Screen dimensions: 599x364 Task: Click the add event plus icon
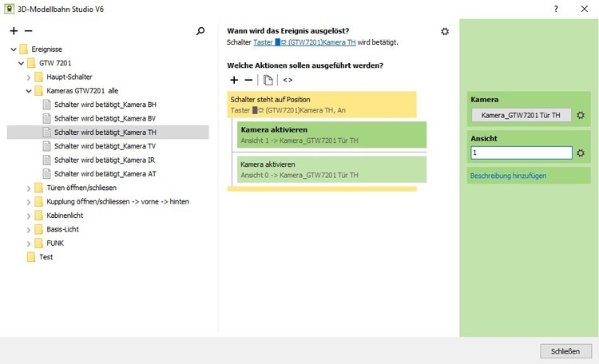(14, 31)
